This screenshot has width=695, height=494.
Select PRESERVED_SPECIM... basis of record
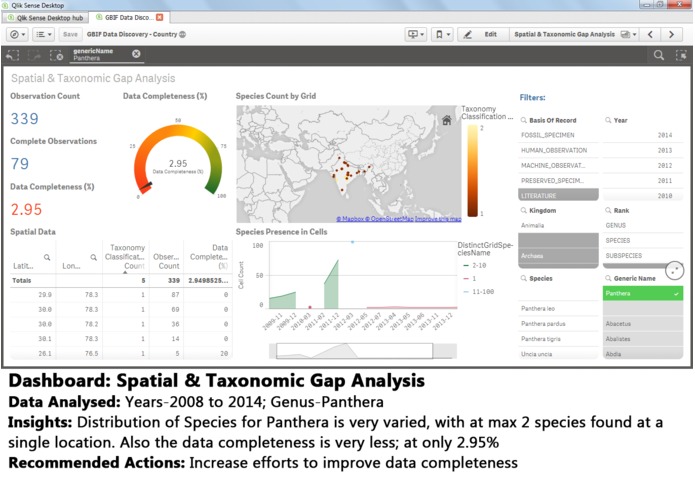pos(558,180)
